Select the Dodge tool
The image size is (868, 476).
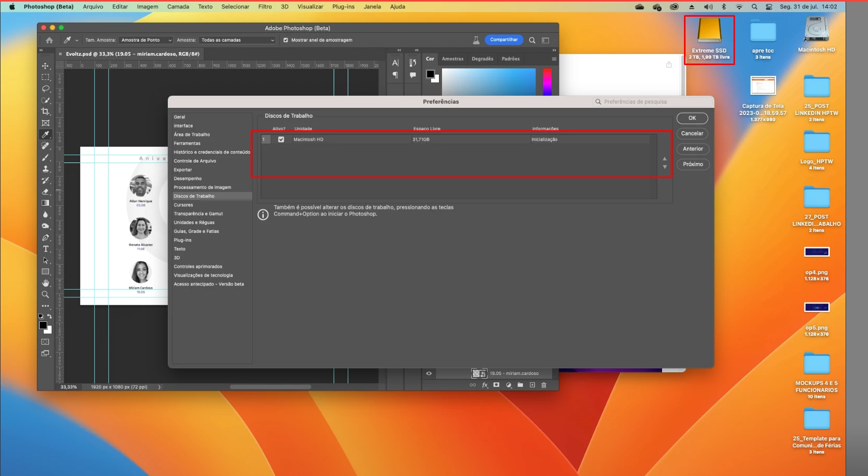click(45, 226)
